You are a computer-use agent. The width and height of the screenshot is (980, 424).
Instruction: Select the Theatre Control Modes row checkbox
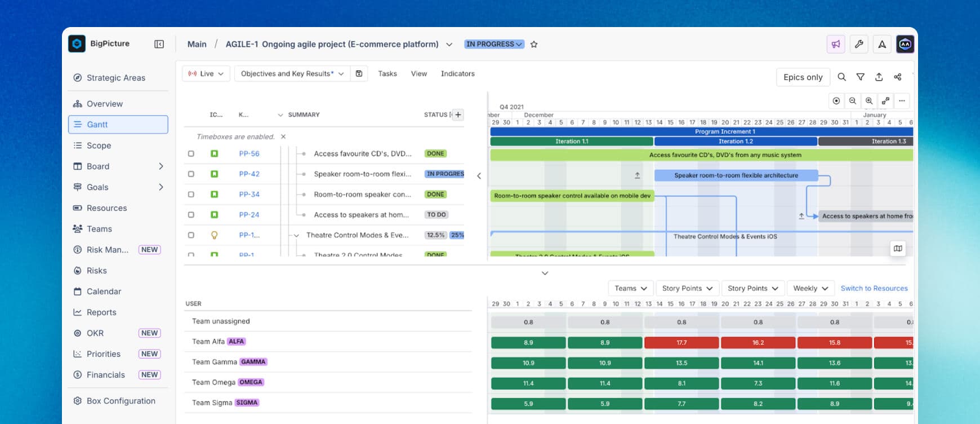pos(191,235)
